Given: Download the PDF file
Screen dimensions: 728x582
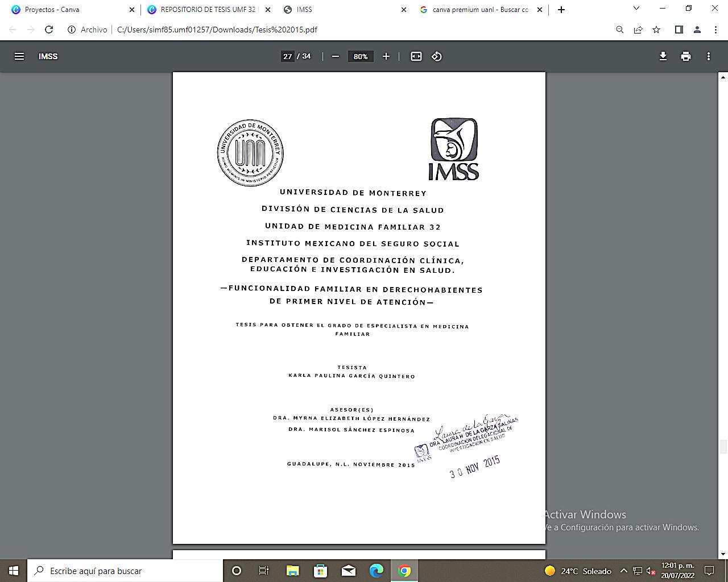Looking at the screenshot, I should tap(663, 56).
